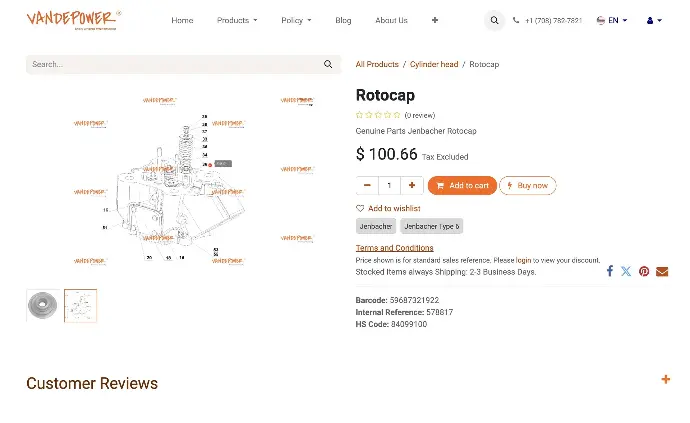This screenshot has width=690, height=423.
Task: Submit search with magnifier in search field
Action: tap(328, 64)
